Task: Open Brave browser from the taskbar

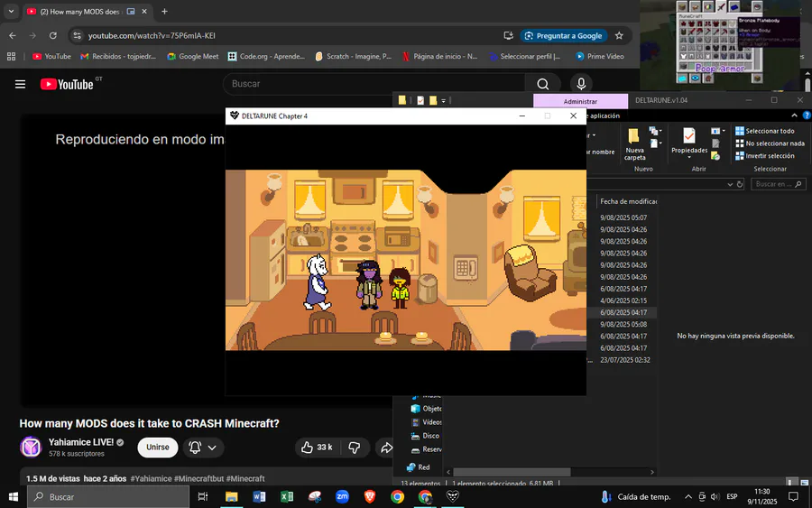Action: coord(370,496)
